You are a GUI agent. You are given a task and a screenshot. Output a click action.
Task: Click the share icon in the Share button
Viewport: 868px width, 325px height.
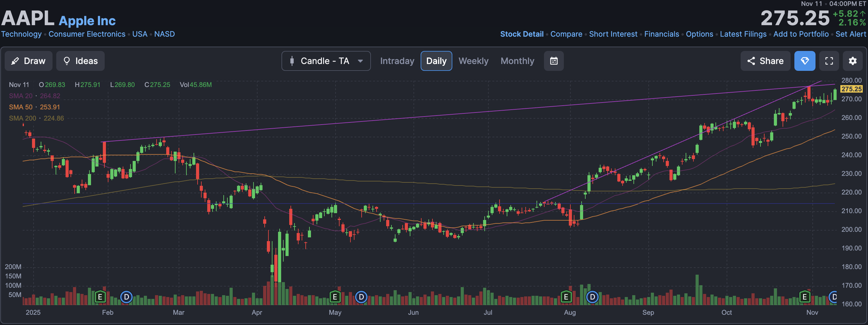tap(751, 61)
